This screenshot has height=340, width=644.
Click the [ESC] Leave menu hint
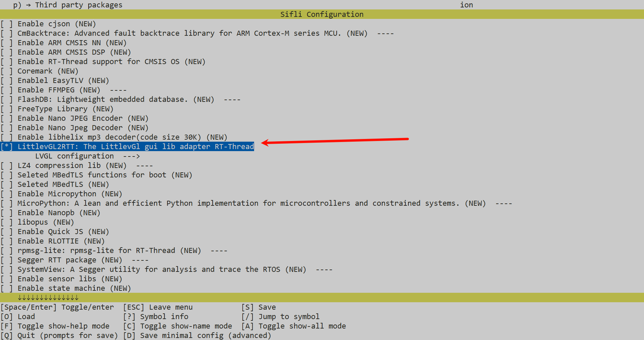point(158,307)
